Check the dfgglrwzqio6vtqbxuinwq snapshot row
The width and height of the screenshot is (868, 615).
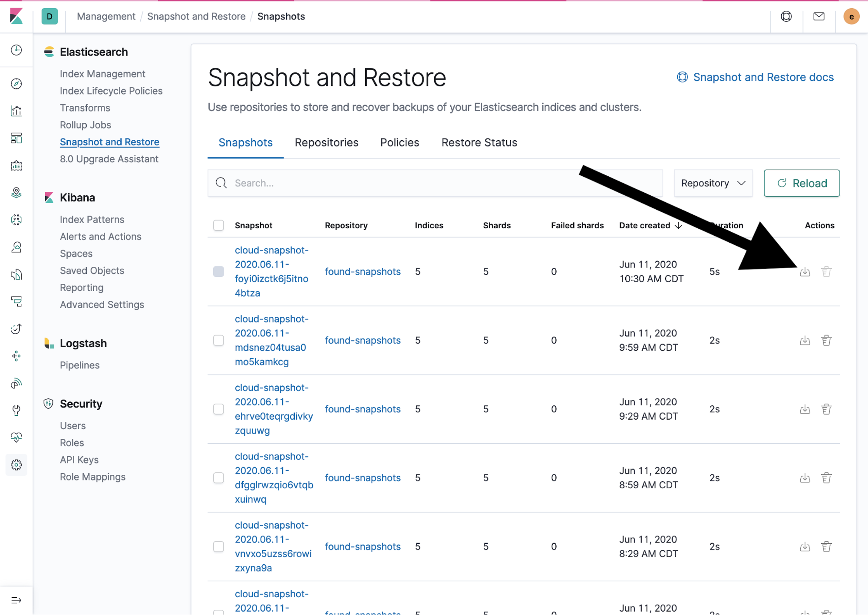[x=218, y=477]
